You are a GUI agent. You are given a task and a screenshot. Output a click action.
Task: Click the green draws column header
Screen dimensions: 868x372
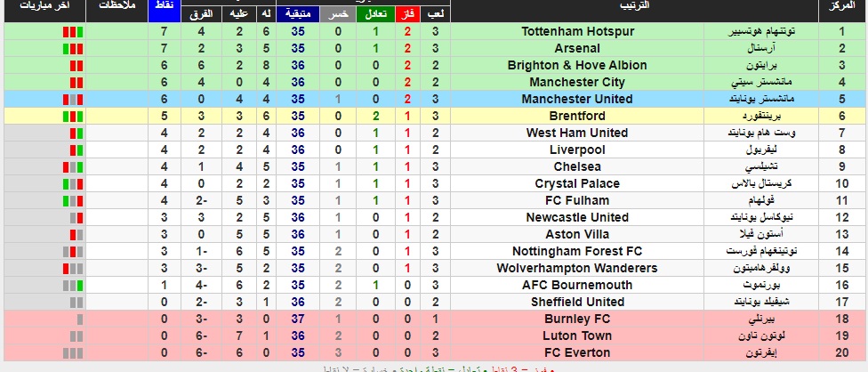376,14
